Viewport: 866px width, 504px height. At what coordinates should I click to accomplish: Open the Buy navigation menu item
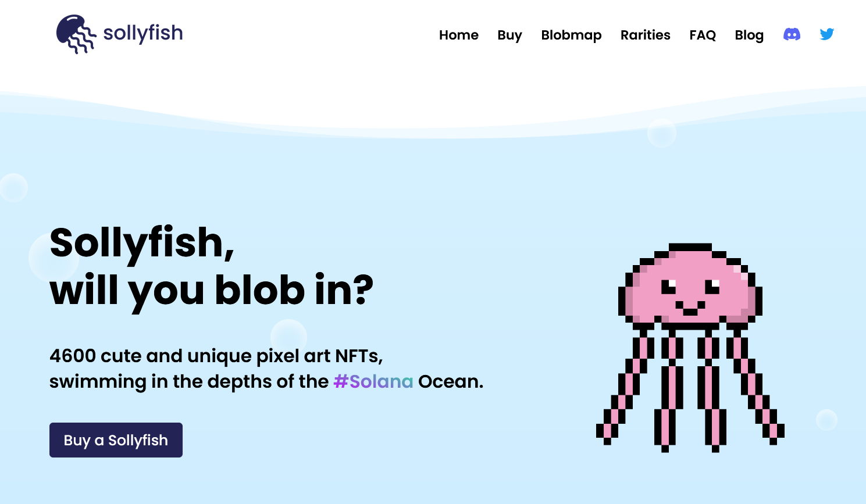click(509, 35)
